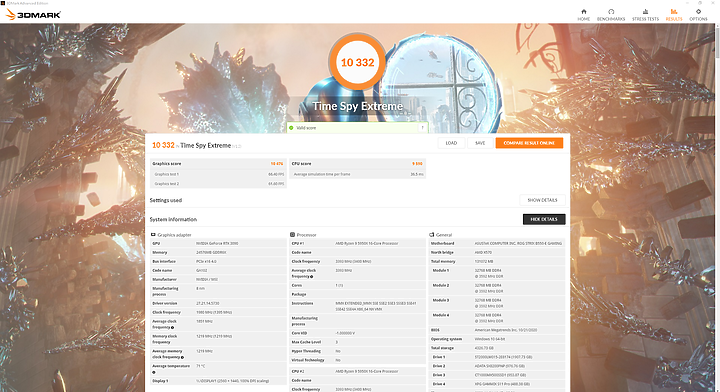
Task: Click the Driver version value 27.21.14.5730
Action: 208,303
